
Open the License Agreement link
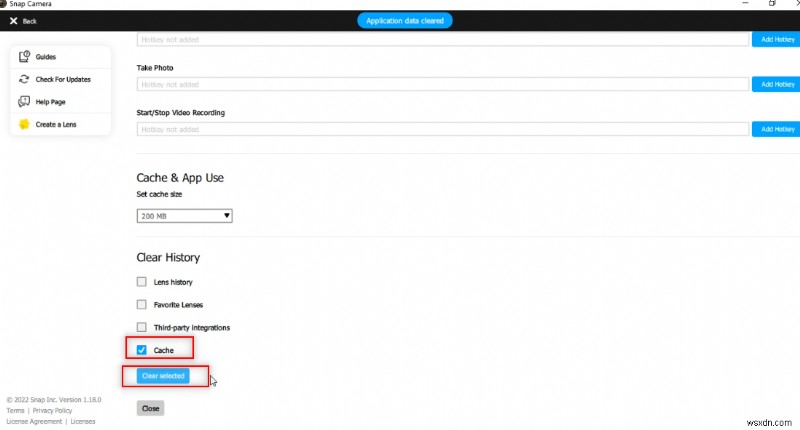coord(34,421)
